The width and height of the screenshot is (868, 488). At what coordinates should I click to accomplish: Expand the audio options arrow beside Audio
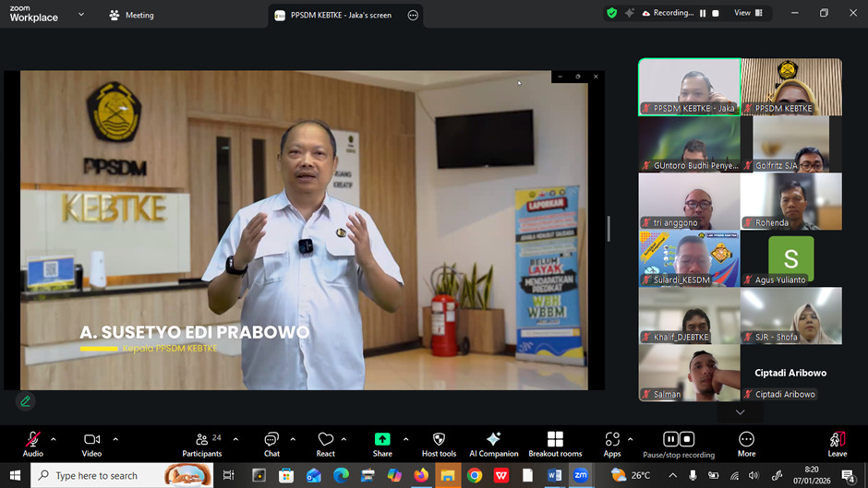point(54,439)
